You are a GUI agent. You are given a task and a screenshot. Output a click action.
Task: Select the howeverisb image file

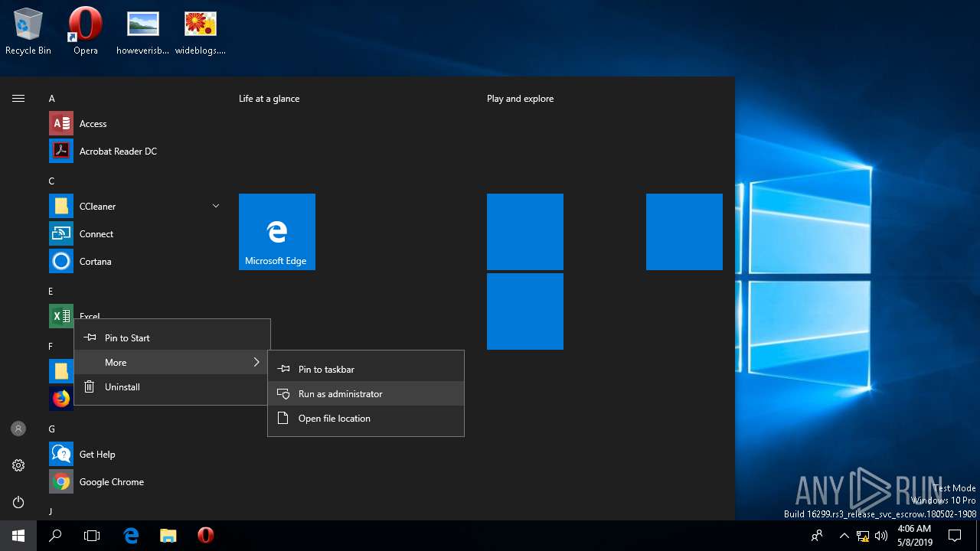[142, 31]
